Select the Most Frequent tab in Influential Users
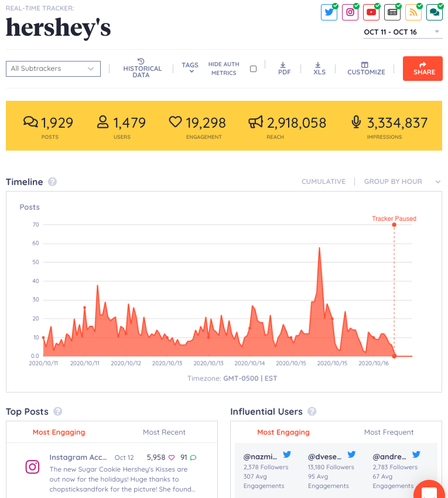The width and height of the screenshot is (448, 498). 388,432
